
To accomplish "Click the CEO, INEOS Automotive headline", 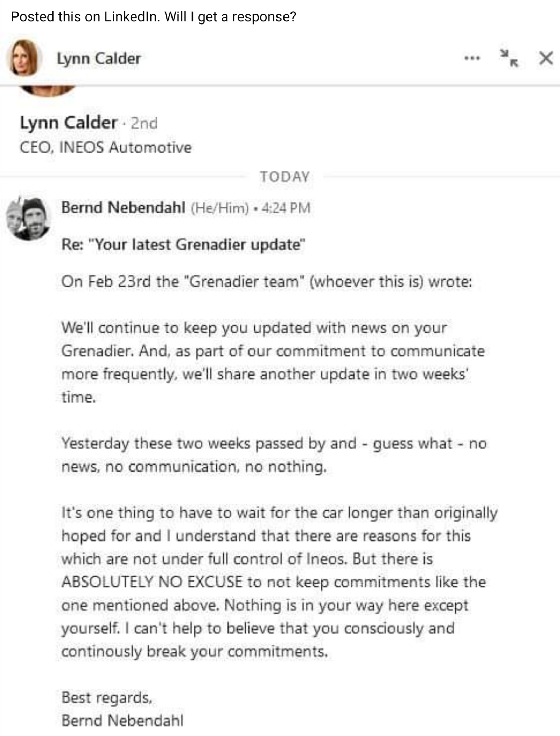I will 106,147.
